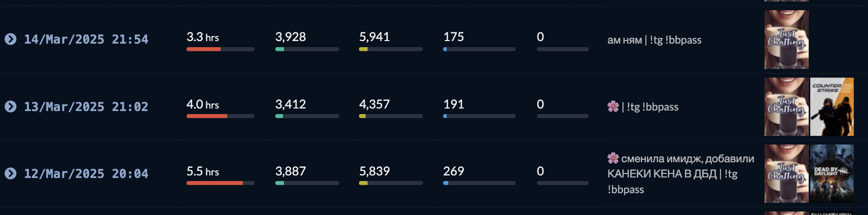
Task: Open the 14/Mar/2025 21:54 stream link
Action: pyautogui.click(x=86, y=39)
